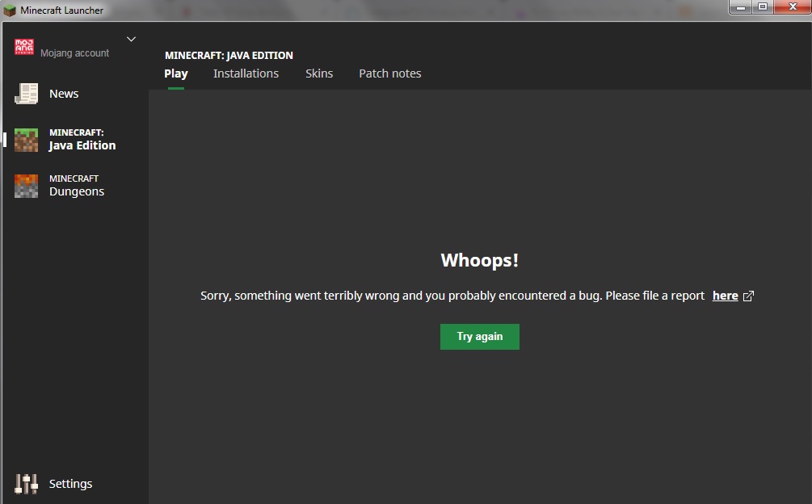Open Minecraft Dungeons in sidebar
This screenshot has height=504, width=812.
click(77, 186)
